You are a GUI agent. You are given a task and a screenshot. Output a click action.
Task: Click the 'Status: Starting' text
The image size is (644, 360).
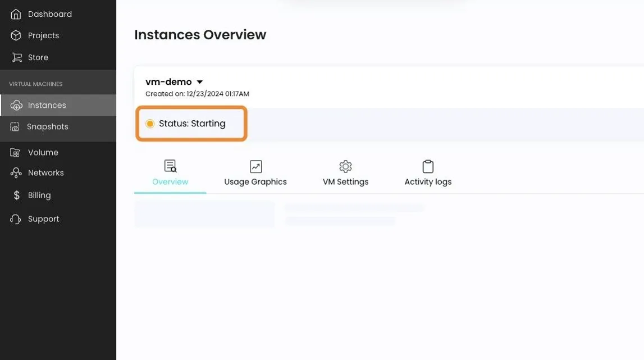192,124
